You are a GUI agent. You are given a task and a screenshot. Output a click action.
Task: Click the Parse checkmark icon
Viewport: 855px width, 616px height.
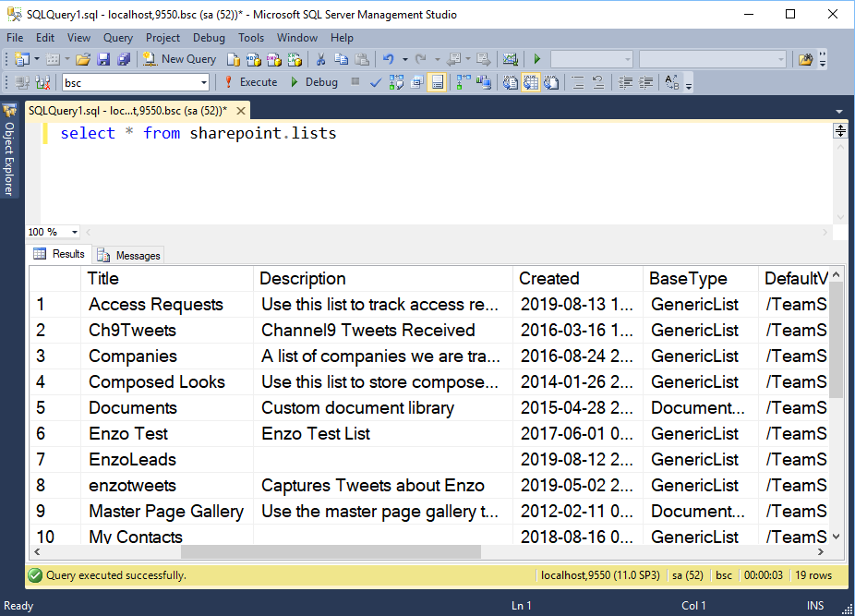pyautogui.click(x=375, y=82)
